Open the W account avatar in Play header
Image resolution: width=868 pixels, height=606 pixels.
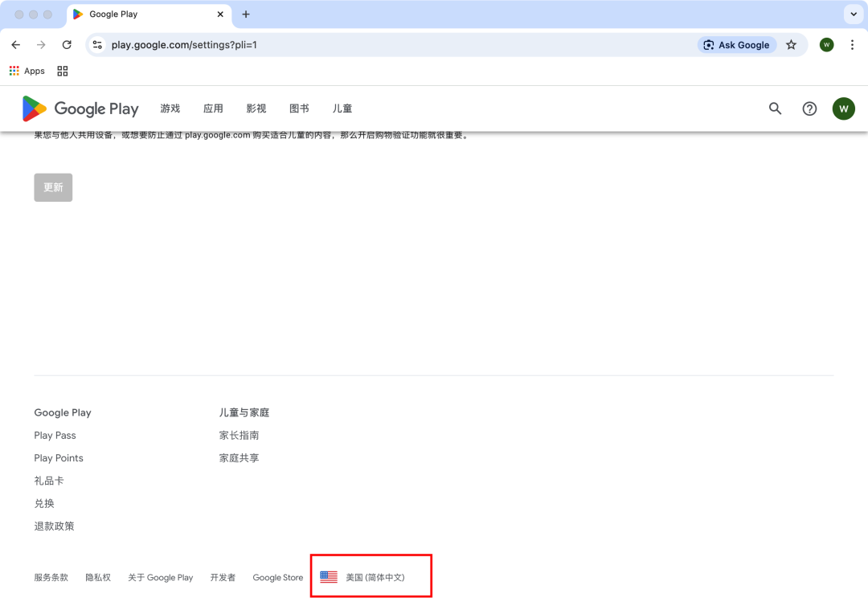[844, 109]
